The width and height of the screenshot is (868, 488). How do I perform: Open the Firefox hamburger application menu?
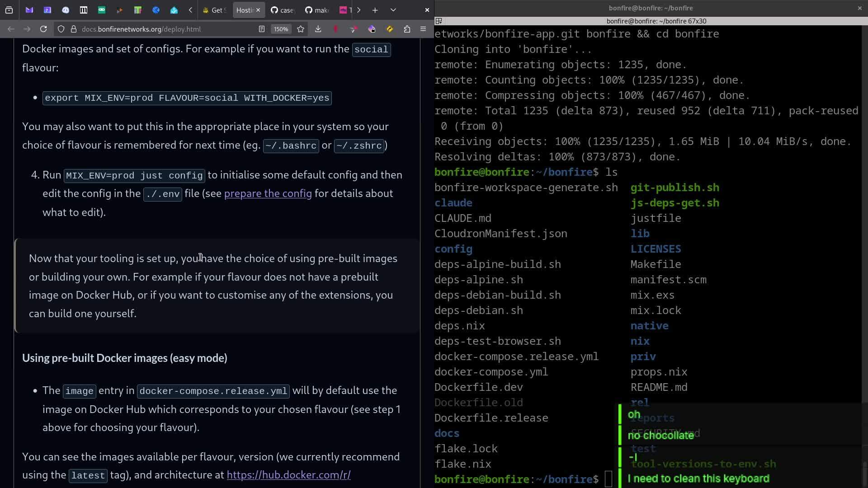click(x=423, y=29)
